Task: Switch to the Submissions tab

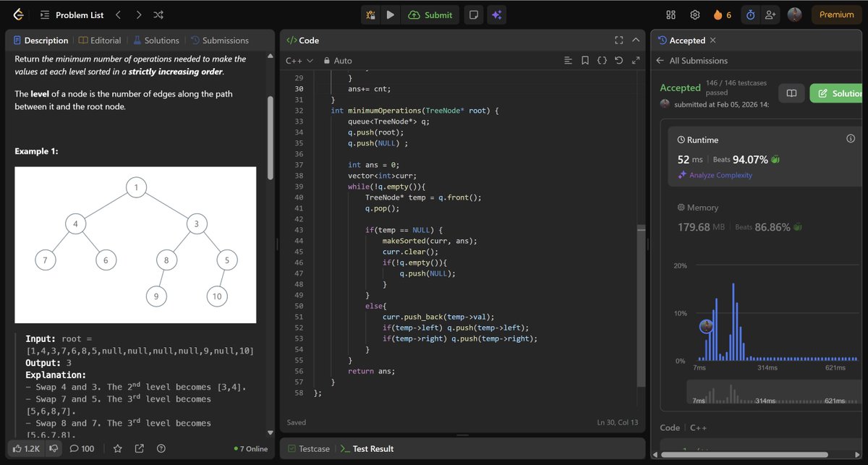Action: tap(219, 40)
